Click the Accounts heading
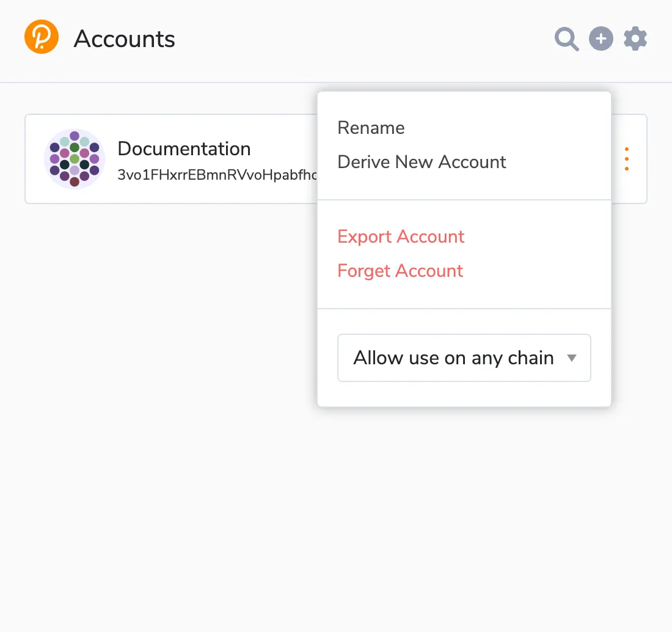This screenshot has height=632, width=672. 124,39
